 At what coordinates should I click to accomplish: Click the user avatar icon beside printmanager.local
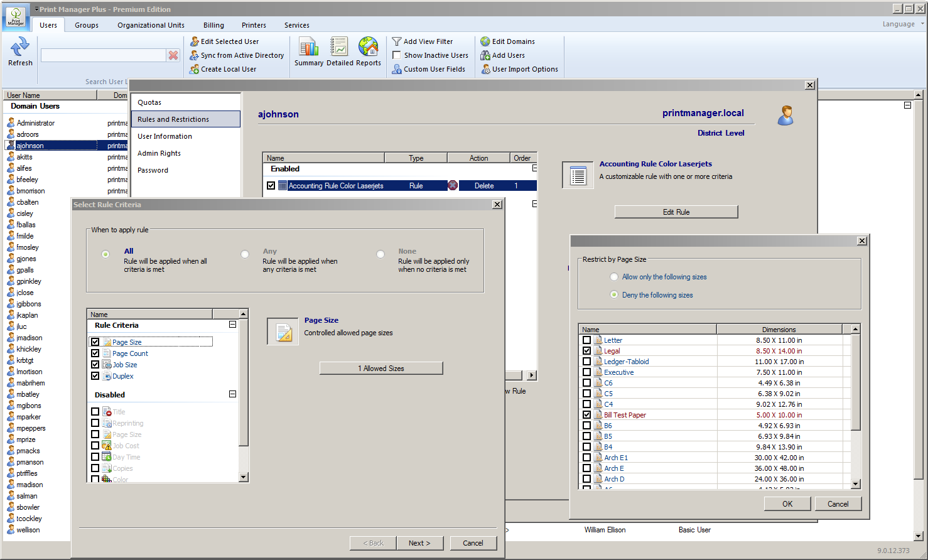[x=785, y=116]
